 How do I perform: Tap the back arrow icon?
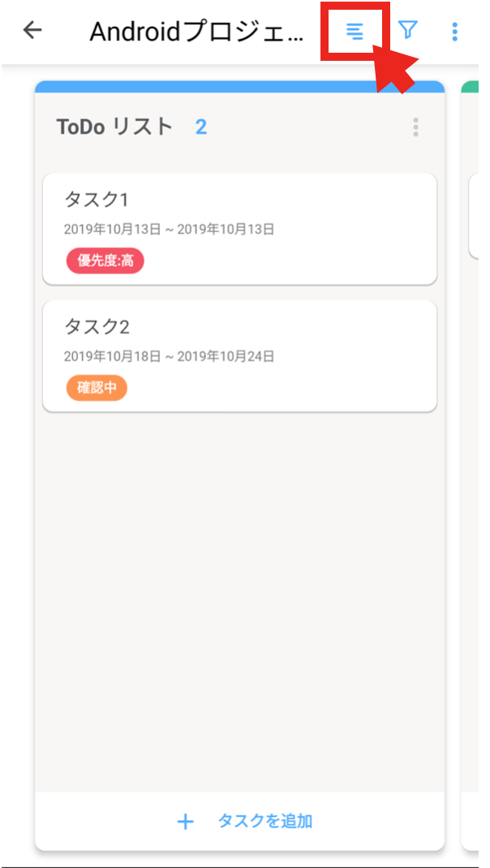click(31, 29)
